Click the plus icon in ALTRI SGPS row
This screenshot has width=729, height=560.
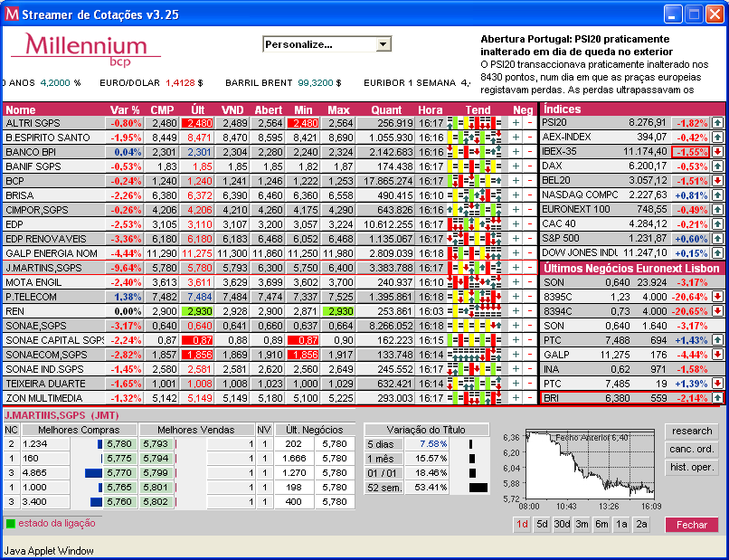click(x=516, y=123)
